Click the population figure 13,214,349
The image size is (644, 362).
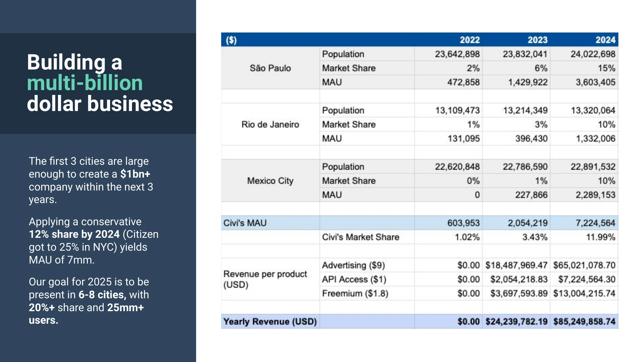coord(526,110)
